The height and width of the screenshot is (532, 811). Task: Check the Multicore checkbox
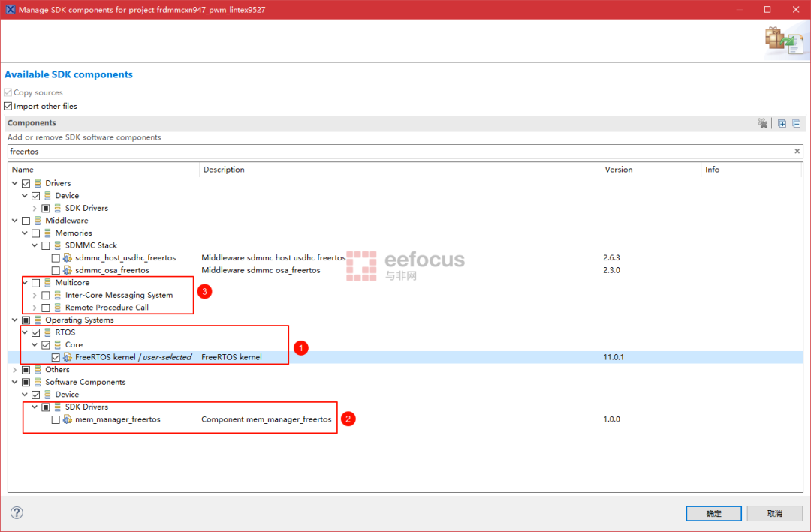point(36,283)
